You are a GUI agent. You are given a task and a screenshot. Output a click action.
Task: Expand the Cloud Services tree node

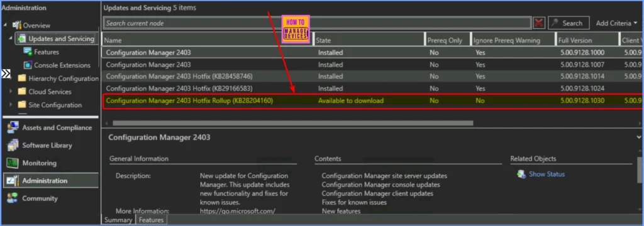coord(11,92)
